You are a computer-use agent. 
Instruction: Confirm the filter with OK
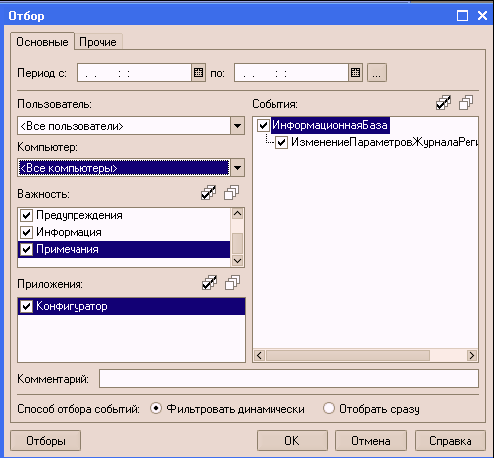pyautogui.click(x=292, y=441)
